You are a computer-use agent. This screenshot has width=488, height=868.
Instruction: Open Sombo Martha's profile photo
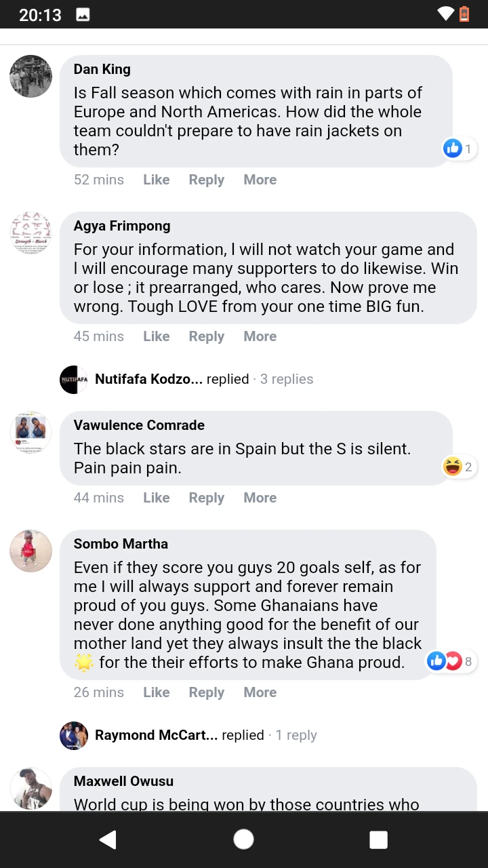point(30,551)
